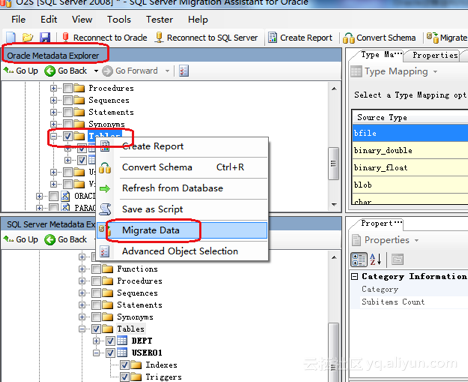Open Go Back history dropdown in Oracle explorer
Screen dimensions: 468x382
click(x=96, y=71)
